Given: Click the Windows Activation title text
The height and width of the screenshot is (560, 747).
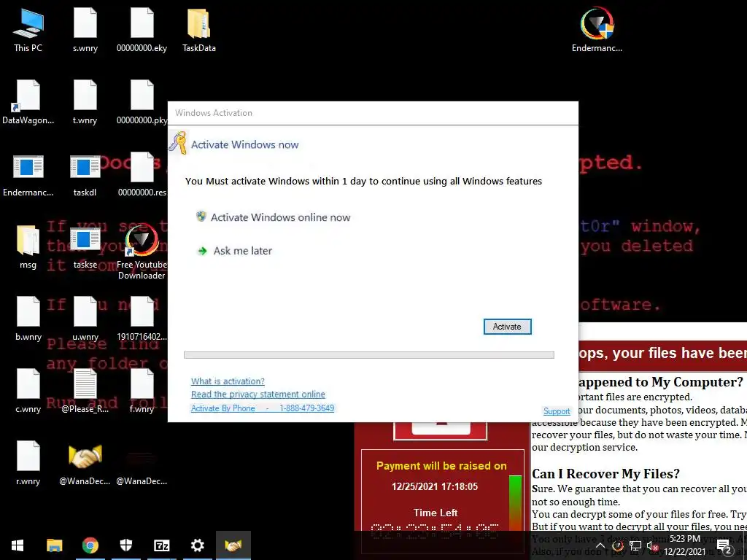Looking at the screenshot, I should (x=214, y=113).
